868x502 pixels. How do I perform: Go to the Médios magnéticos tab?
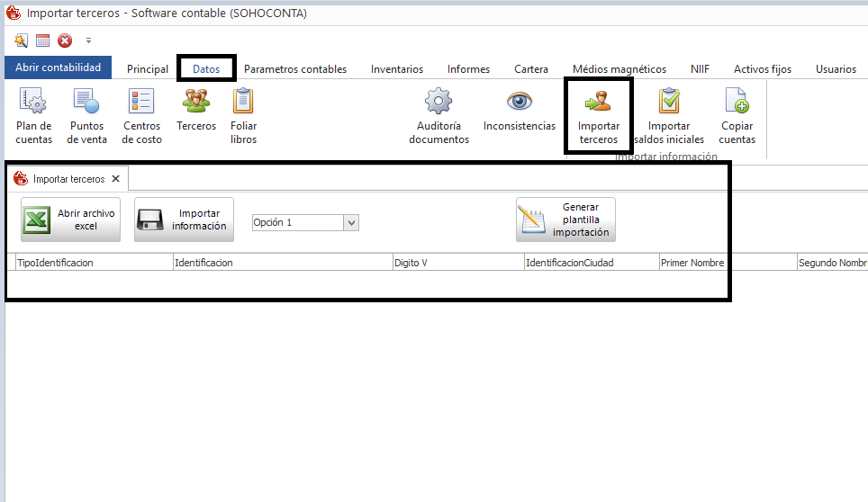pos(619,69)
